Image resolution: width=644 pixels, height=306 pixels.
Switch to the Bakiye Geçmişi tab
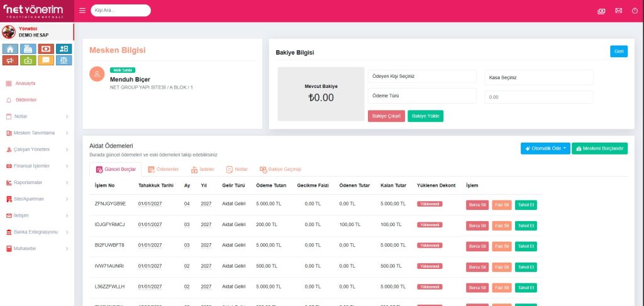(x=281, y=169)
